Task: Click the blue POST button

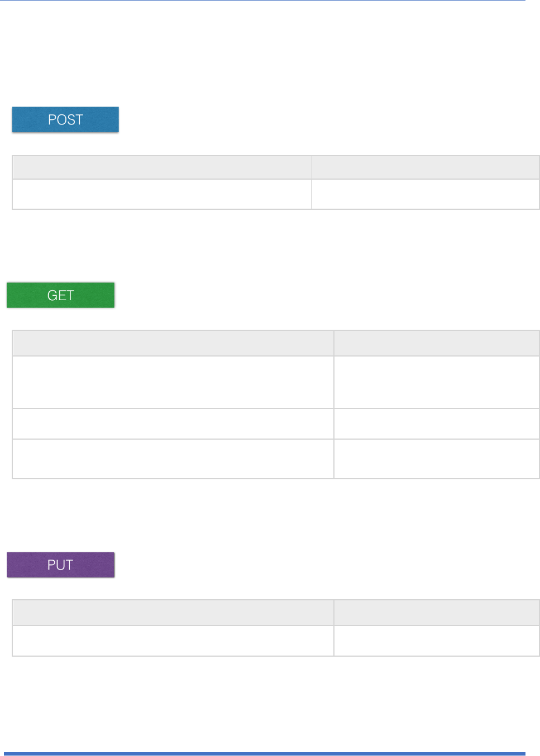Action: point(65,119)
